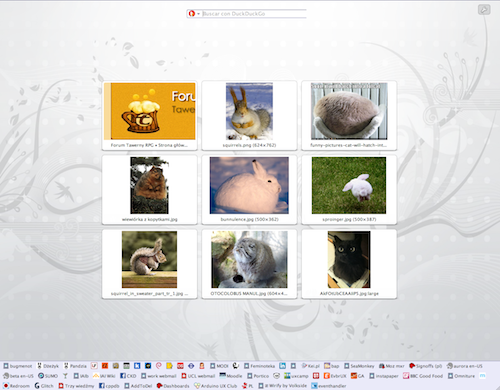Open the Pandzia bookmark

point(75,366)
